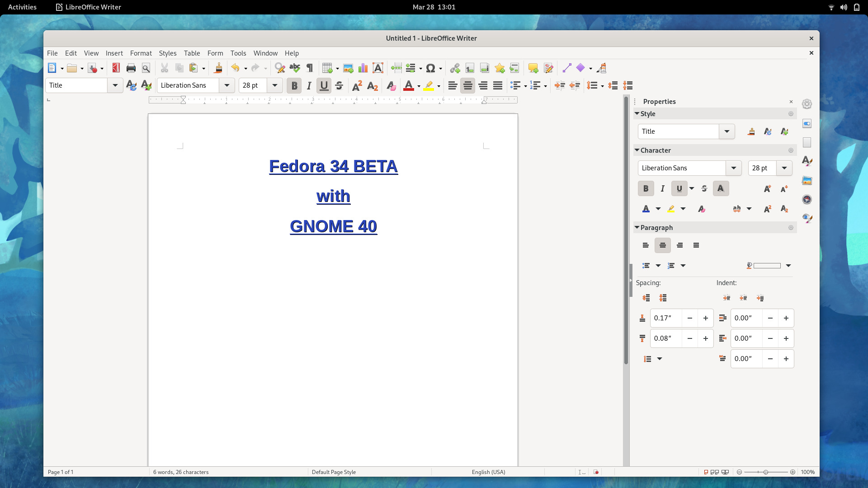The image size is (868, 488).
Task: Click Insert Hyperlink toolbar icon
Action: click(x=455, y=68)
